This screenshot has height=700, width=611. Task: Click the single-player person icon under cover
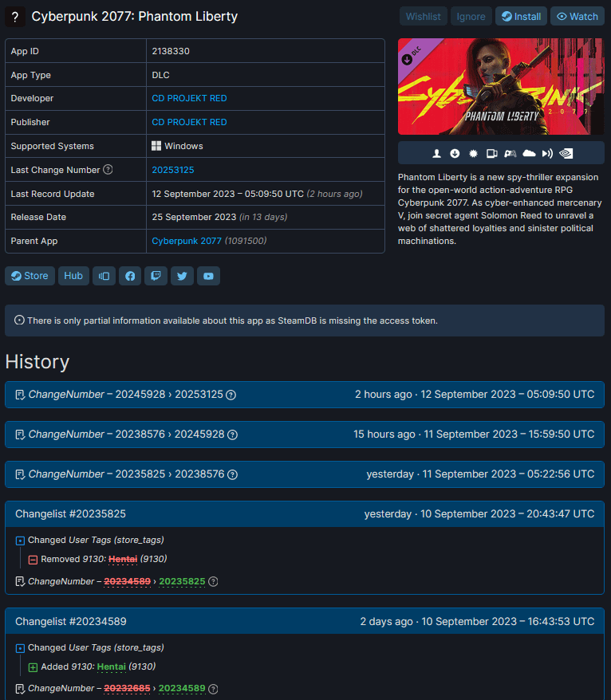pos(436,154)
